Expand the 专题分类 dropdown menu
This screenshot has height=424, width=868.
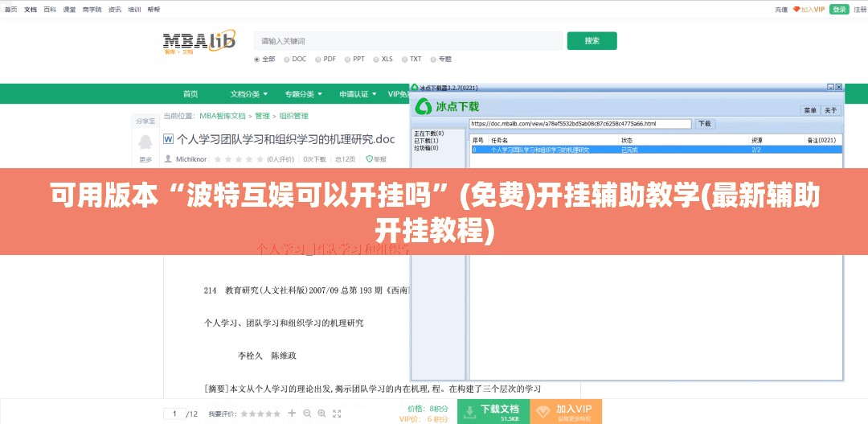click(304, 94)
